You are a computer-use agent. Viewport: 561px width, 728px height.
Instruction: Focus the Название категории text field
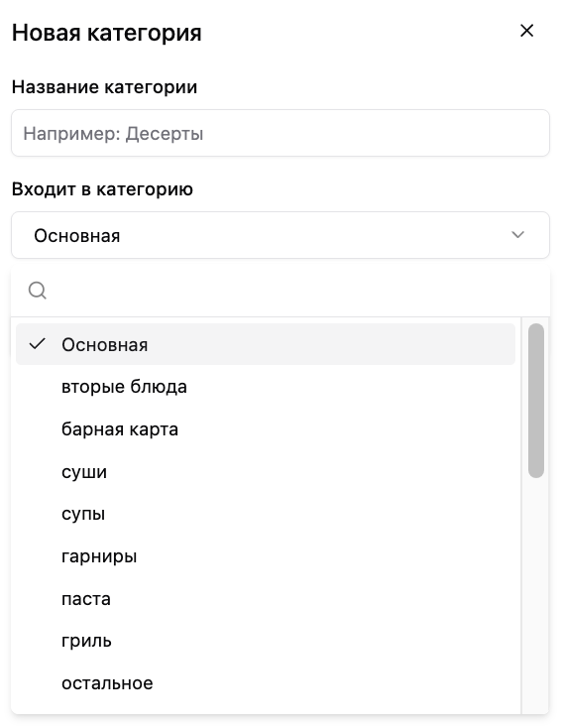click(280, 133)
